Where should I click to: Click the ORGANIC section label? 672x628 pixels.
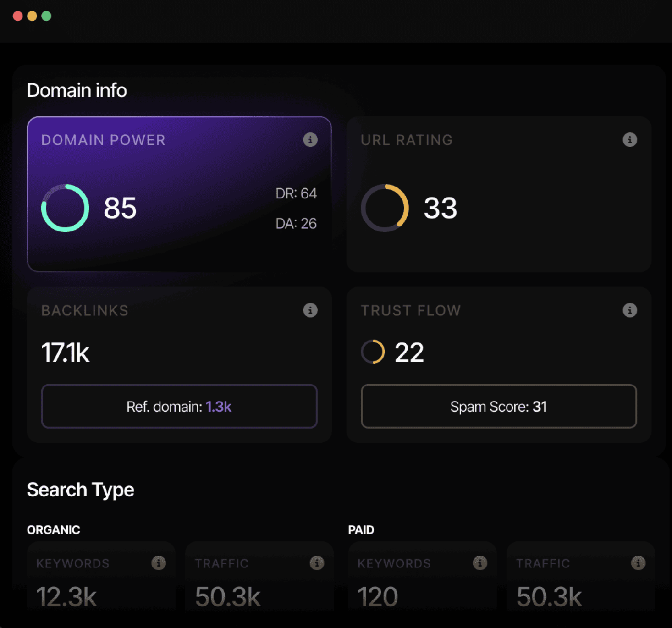click(x=54, y=530)
